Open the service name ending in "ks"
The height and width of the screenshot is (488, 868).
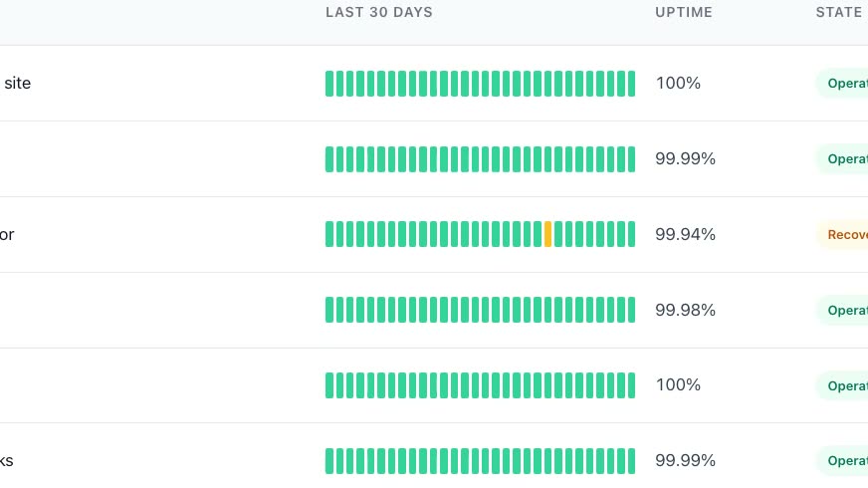7,460
